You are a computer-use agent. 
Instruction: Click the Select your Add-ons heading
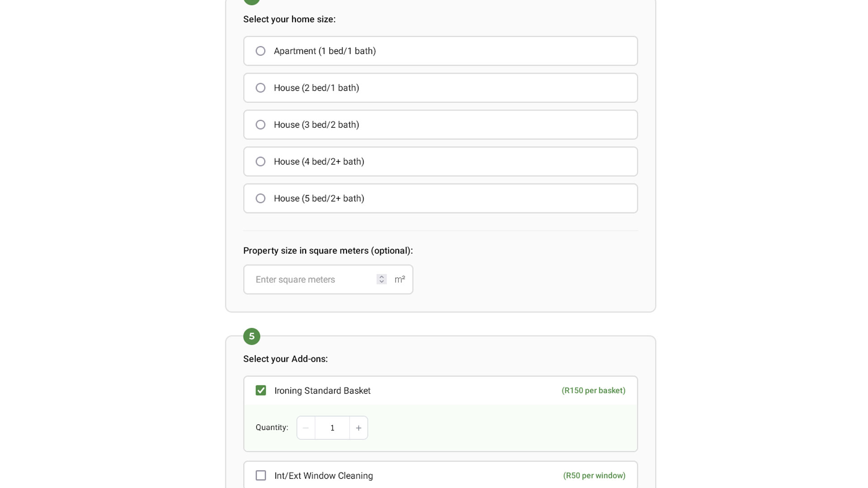point(285,359)
